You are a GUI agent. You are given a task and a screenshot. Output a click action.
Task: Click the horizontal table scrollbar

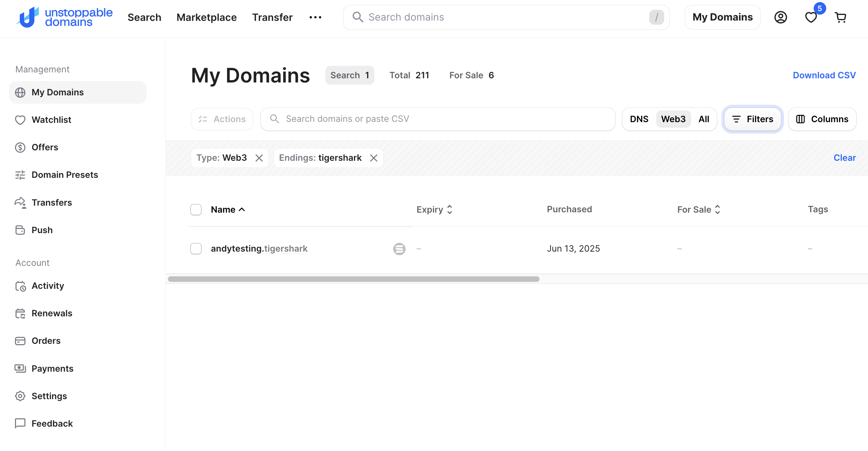coord(354,279)
